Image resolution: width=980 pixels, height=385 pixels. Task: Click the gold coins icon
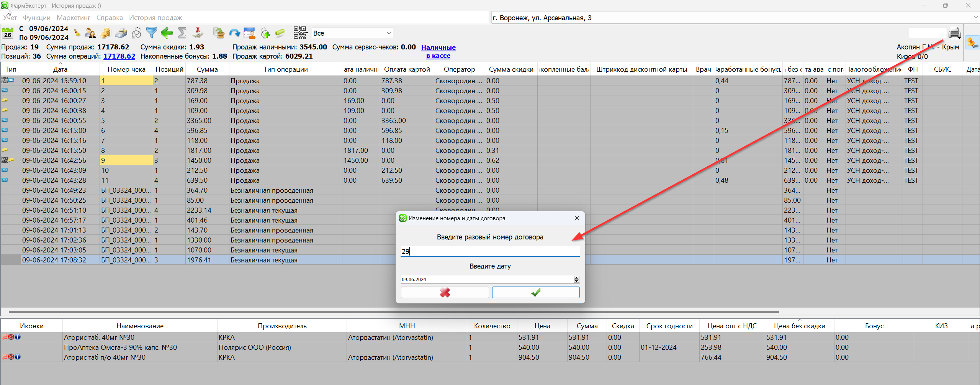106,33
